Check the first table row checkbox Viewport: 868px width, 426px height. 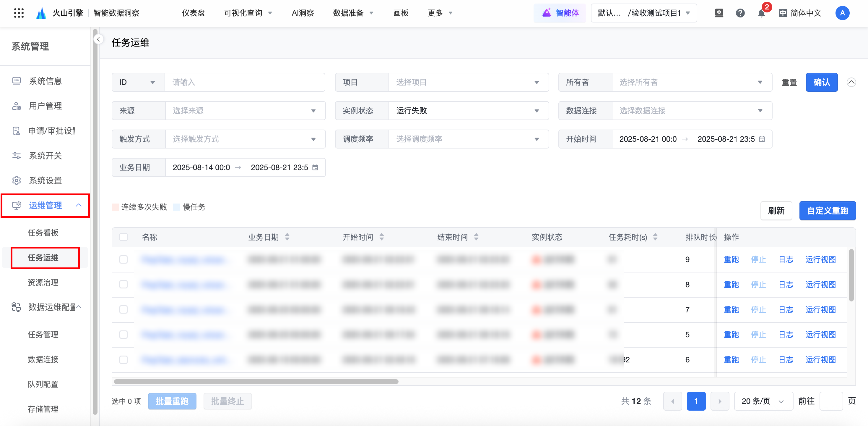124,259
